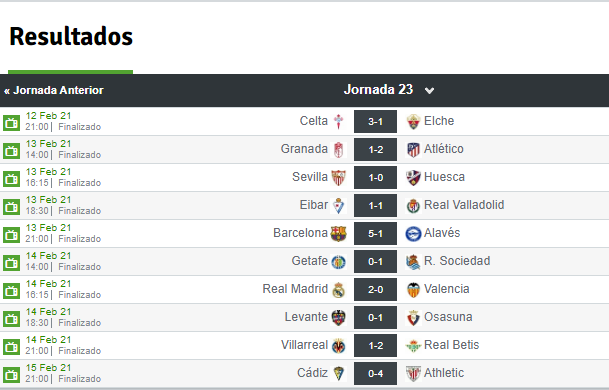Screen dimensions: 609x390
Task: Click the Barcelona club crest
Action: pyautogui.click(x=338, y=233)
